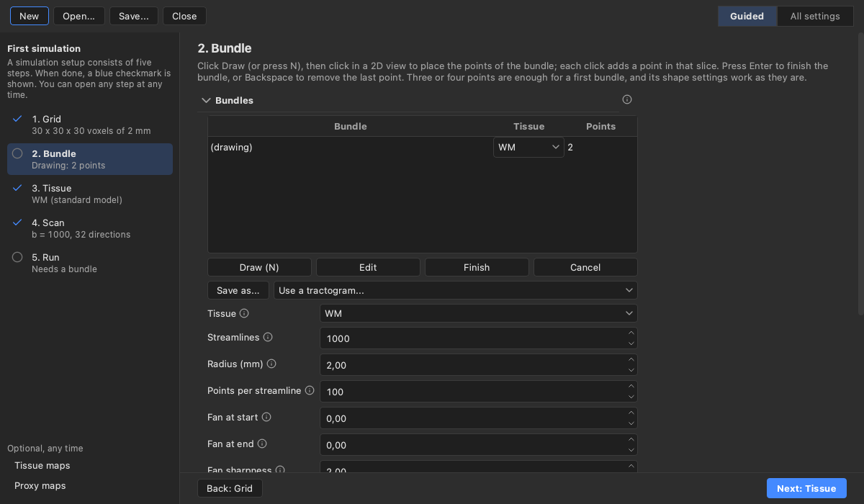Increase Points per streamline with up arrow
864x504 pixels.
[631, 386]
